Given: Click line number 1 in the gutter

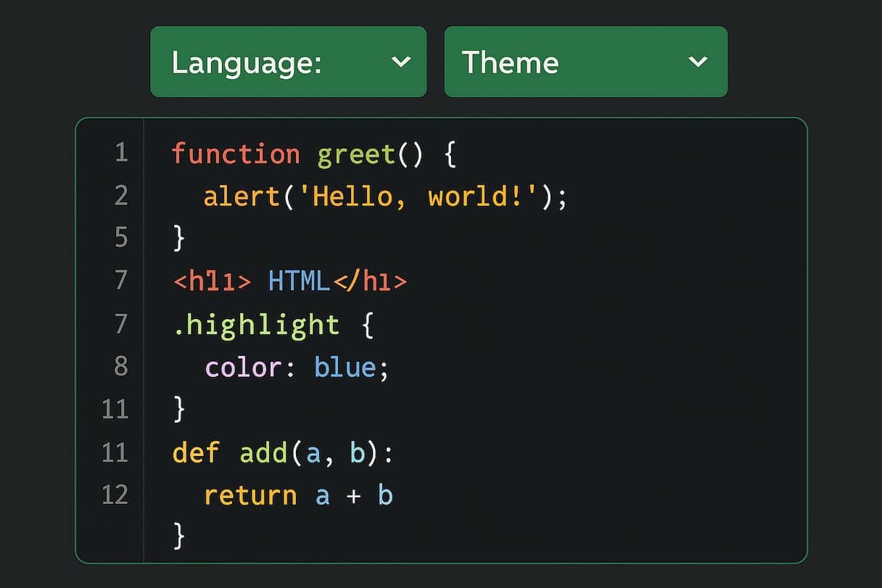Looking at the screenshot, I should (121, 153).
